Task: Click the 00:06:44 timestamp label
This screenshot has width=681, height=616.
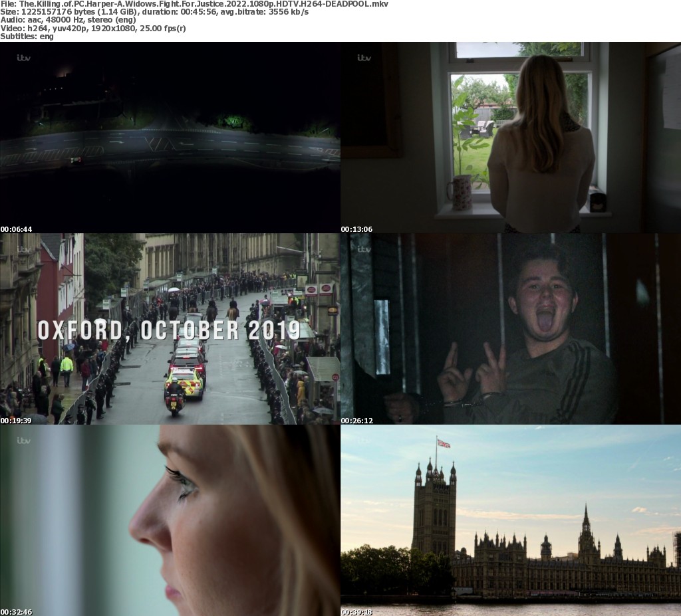Action: [16, 229]
